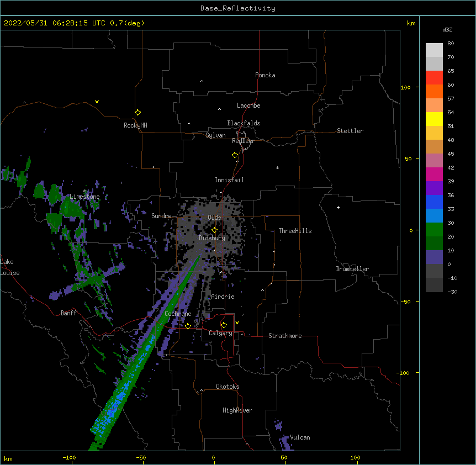476x465 pixels.
Task: Click the dBZ legend heading
Action: pos(447,29)
